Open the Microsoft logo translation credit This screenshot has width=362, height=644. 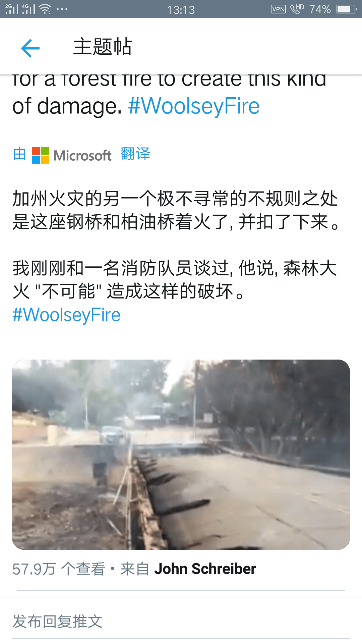(72, 155)
